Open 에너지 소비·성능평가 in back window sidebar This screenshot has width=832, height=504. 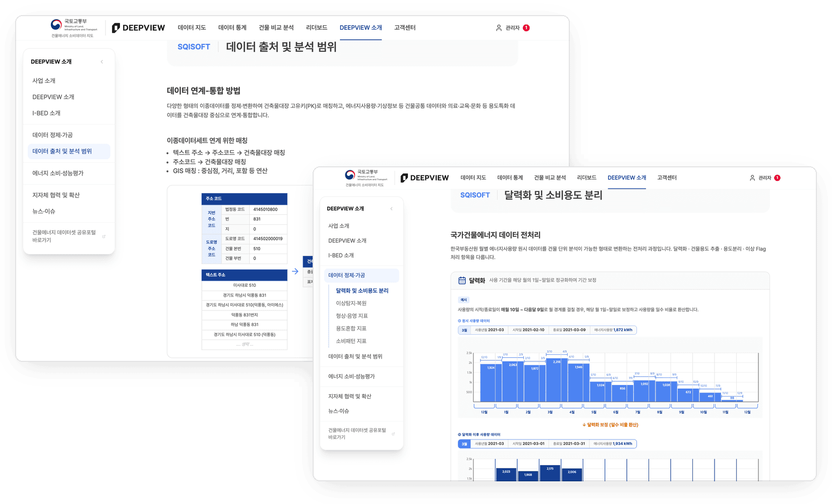click(x=58, y=173)
